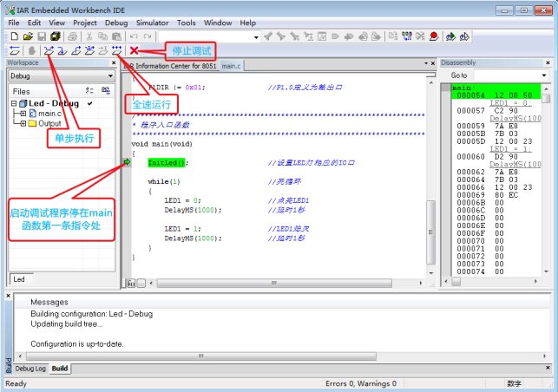The height and width of the screenshot is (392, 558).
Task: Click the Save All stacked disks icon
Action: pyautogui.click(x=56, y=36)
